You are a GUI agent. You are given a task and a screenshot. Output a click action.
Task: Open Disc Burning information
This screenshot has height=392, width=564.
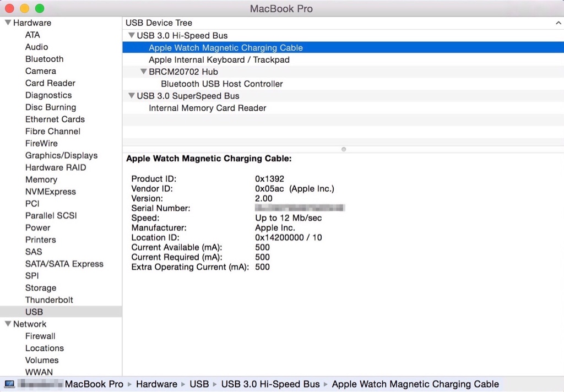(x=50, y=107)
